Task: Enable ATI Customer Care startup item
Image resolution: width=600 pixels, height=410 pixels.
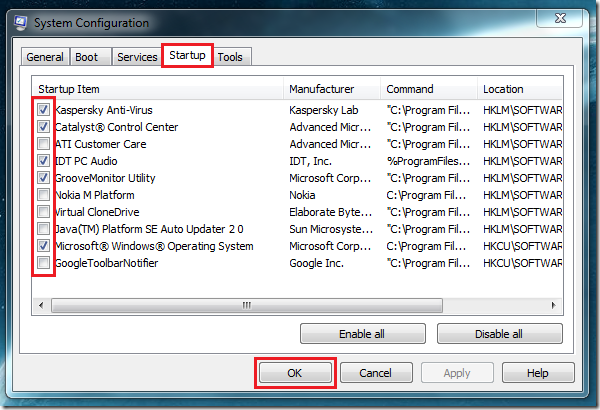Action: coord(43,144)
